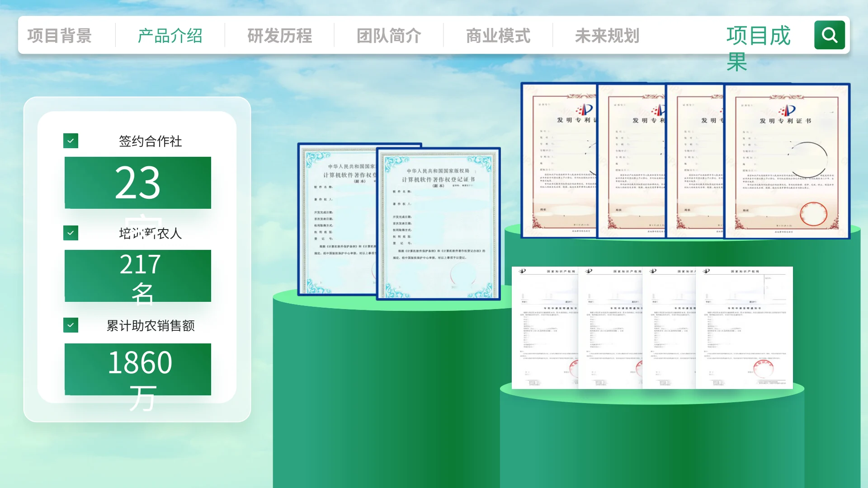Toggle the 培训新农人 checkbox
868x488 pixels.
(71, 233)
